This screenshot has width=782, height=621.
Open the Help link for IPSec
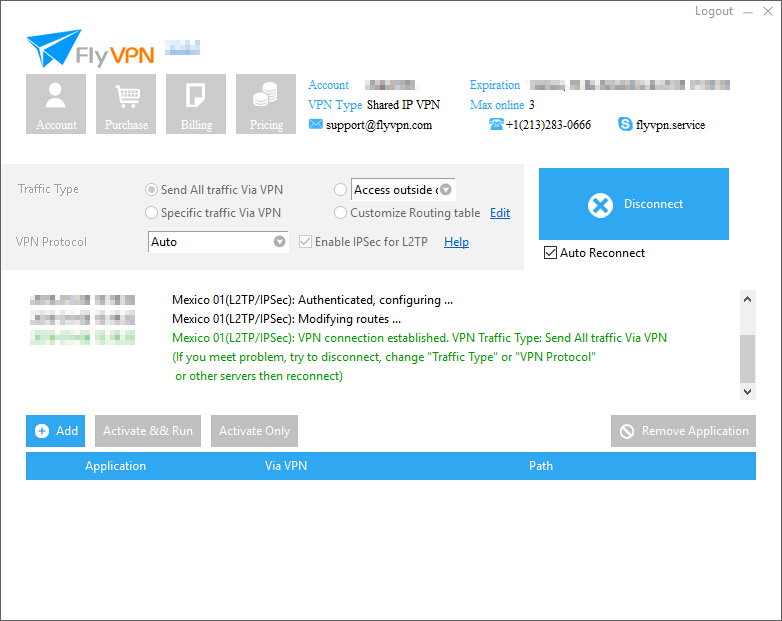click(x=456, y=242)
